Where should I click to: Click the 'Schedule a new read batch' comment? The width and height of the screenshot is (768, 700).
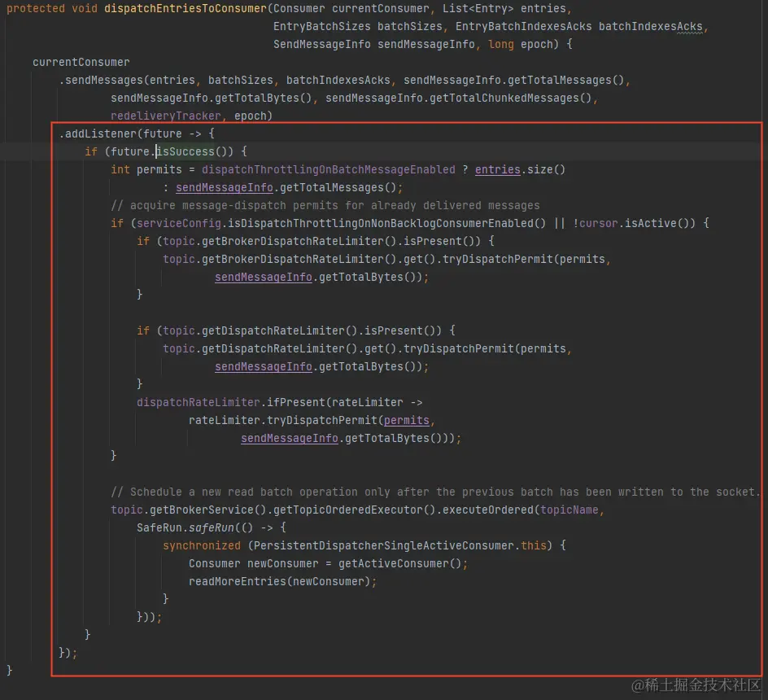[x=434, y=492]
